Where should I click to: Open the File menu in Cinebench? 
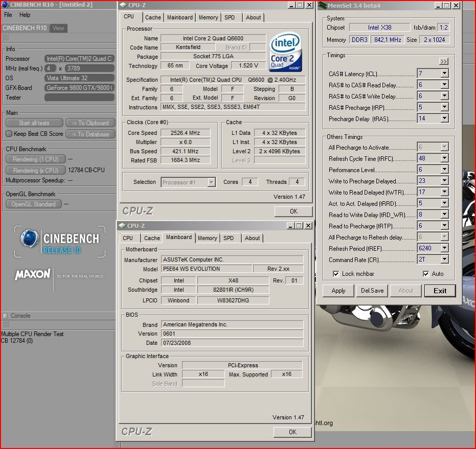pos(8,15)
